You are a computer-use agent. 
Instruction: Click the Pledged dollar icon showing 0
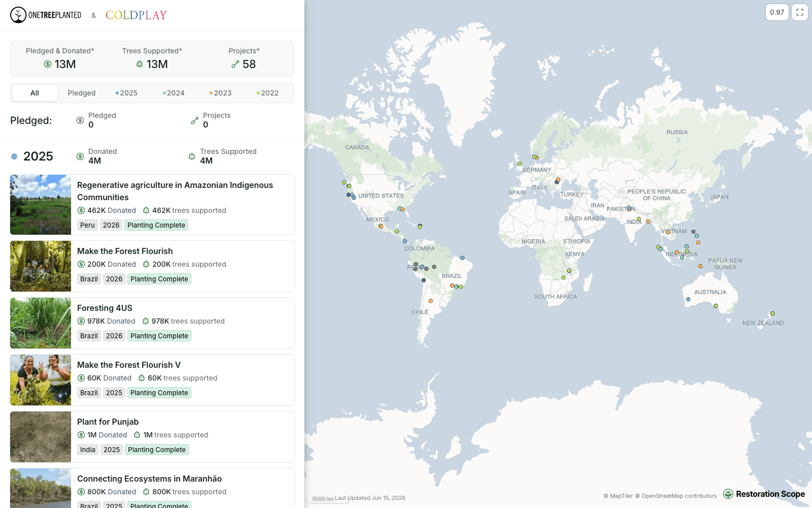point(80,120)
